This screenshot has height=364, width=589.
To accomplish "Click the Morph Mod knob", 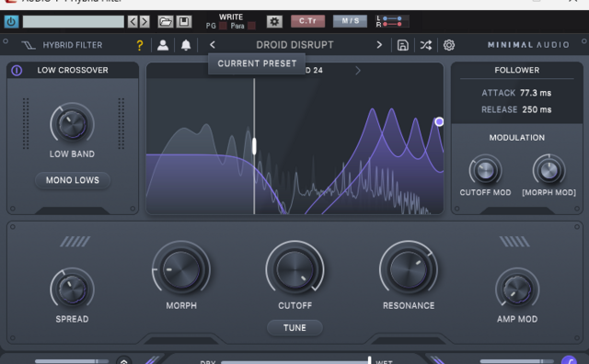I will point(549,171).
